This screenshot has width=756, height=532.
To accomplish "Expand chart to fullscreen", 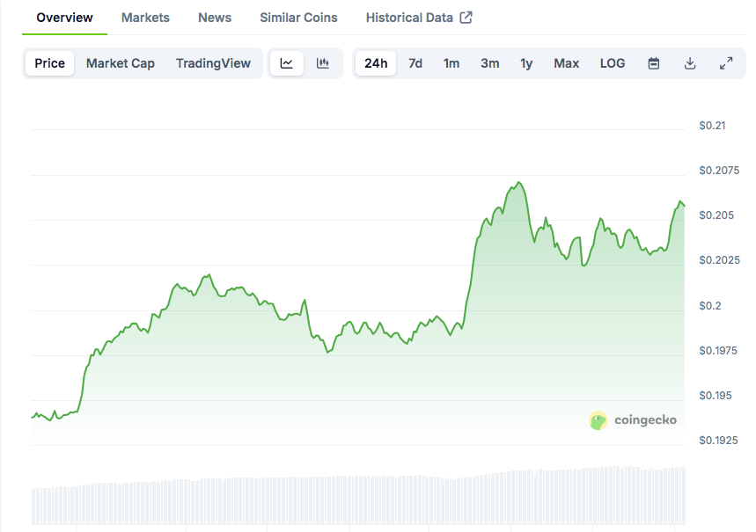I will (x=726, y=63).
